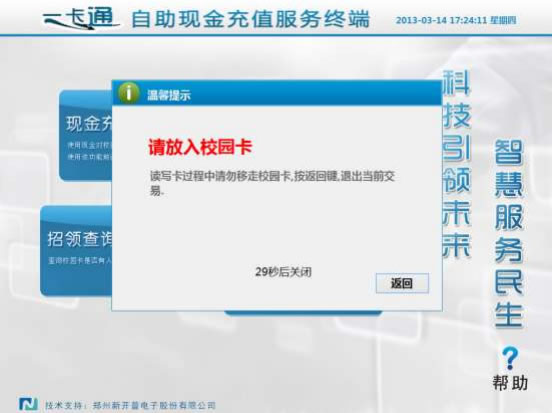Click the 自助现金充值服务终端 header title
The width and height of the screenshot is (552, 413).
[251, 19]
